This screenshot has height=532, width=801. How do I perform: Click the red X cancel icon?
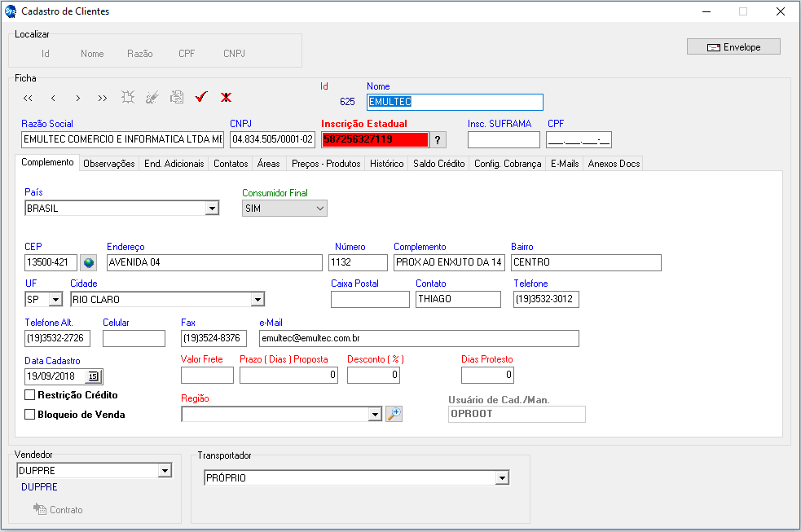(x=226, y=98)
